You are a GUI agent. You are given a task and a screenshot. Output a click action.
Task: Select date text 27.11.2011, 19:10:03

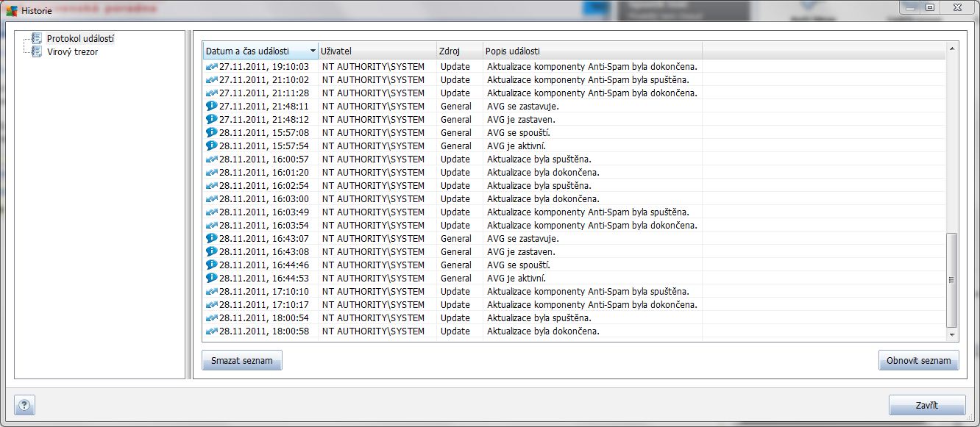(264, 66)
